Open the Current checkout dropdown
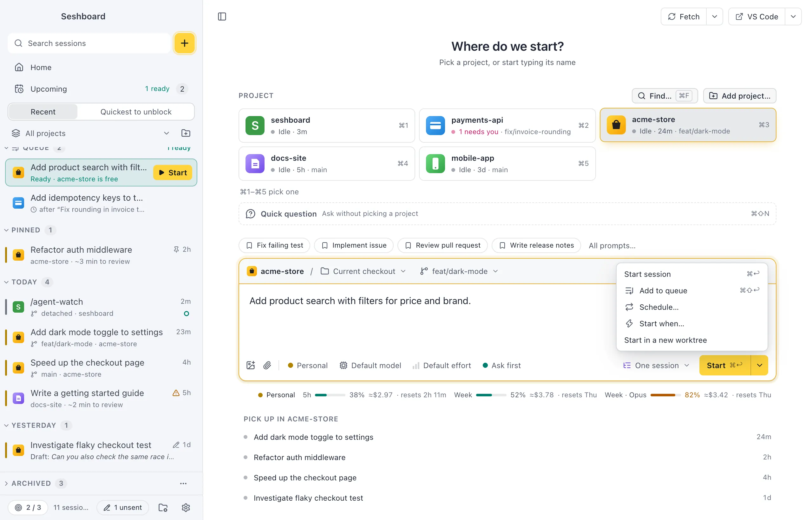812x520 pixels. tap(363, 271)
